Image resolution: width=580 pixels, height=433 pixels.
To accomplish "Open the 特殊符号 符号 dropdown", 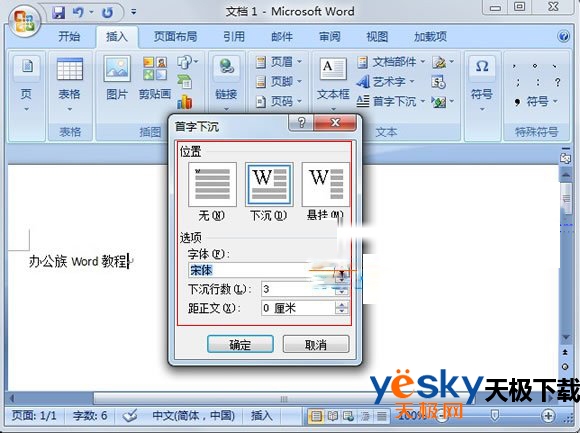I will 536,101.
